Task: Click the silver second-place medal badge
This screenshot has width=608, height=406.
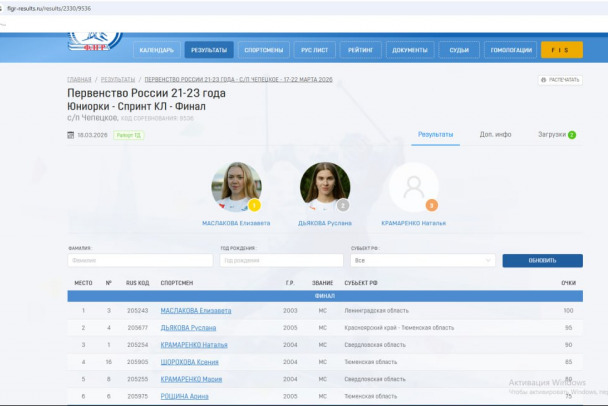Action: point(343,205)
